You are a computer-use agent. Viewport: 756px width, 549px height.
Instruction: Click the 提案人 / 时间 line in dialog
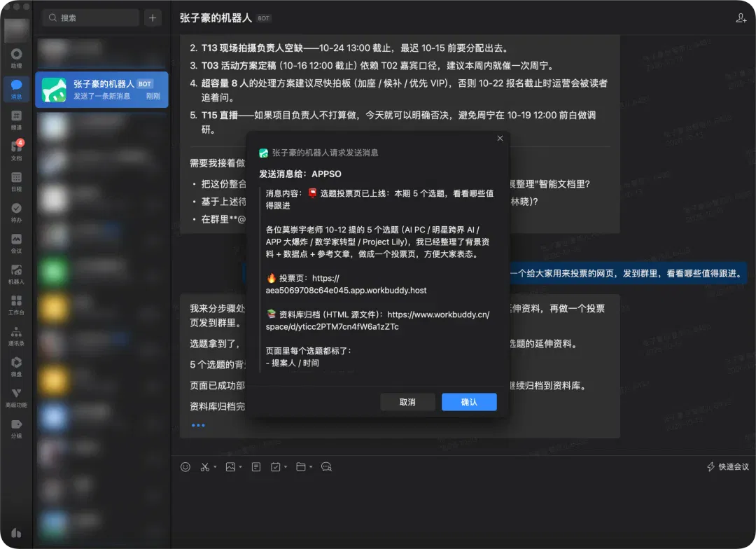[292, 363]
